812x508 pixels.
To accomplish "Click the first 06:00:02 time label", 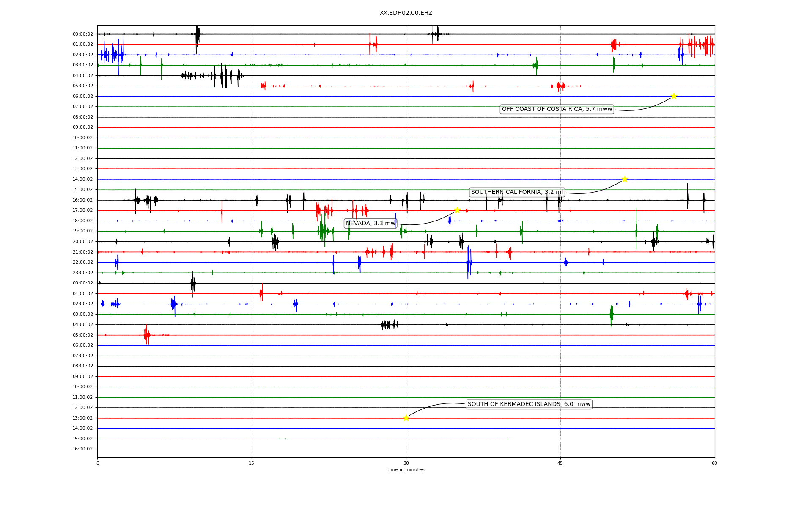I will point(82,96).
